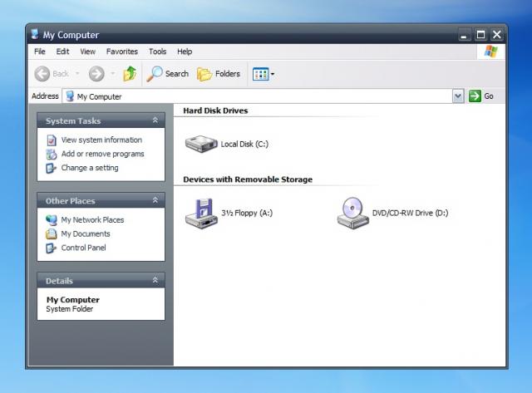Click the Change a setting link

pyautogui.click(x=90, y=168)
